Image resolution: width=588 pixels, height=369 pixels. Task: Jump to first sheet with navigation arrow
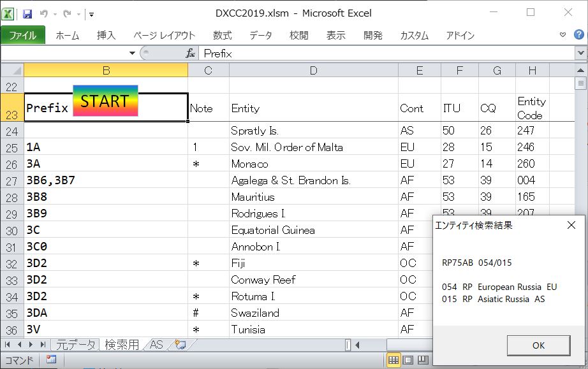(x=9, y=345)
